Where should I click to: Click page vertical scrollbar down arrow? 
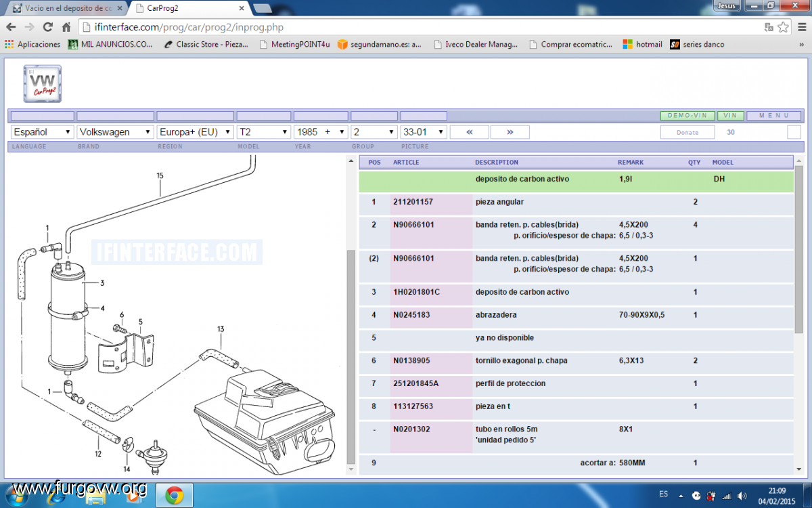point(799,469)
